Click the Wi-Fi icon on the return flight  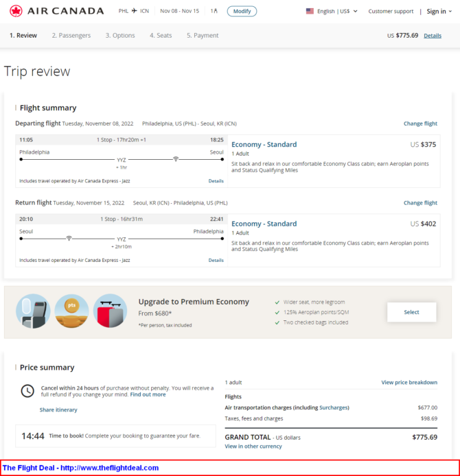click(x=69, y=238)
